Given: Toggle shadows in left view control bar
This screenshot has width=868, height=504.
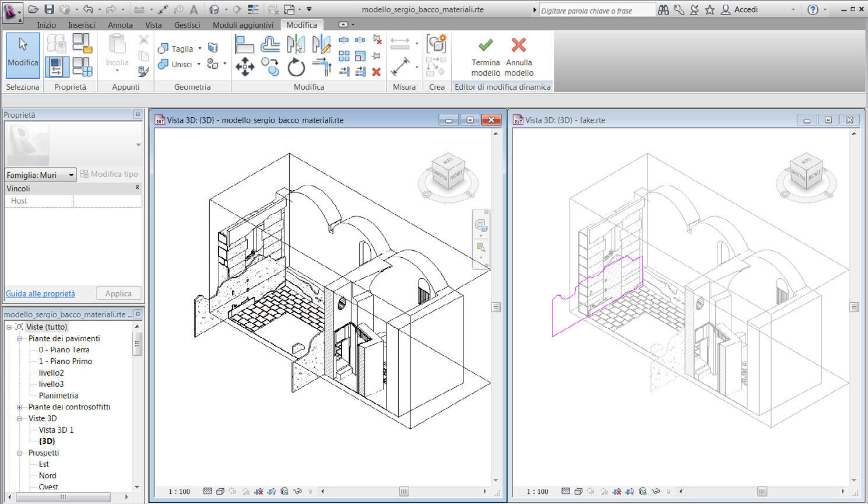Looking at the screenshot, I should coord(246,492).
